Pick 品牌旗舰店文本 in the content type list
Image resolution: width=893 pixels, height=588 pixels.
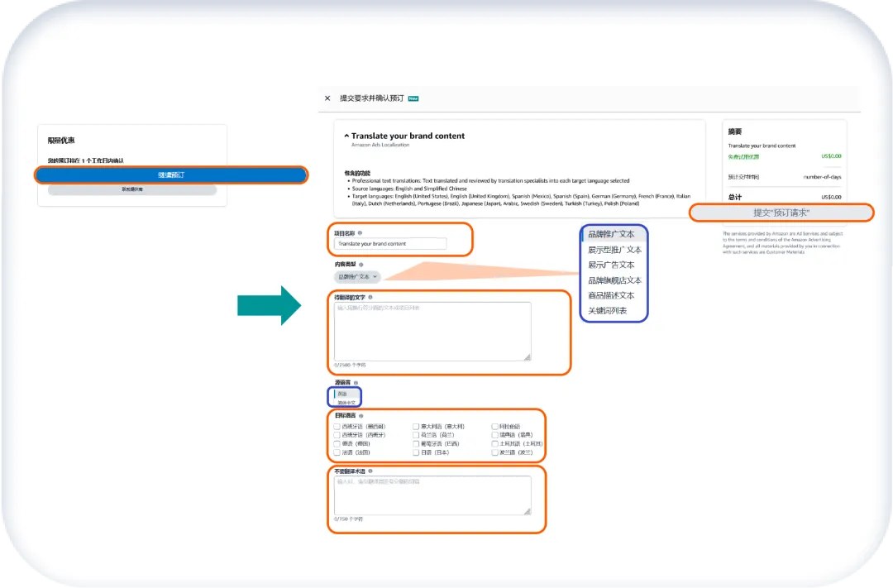tap(614, 280)
